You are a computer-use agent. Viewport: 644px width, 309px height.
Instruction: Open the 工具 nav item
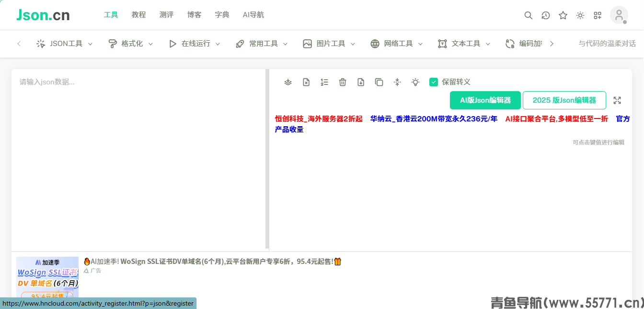pyautogui.click(x=111, y=15)
